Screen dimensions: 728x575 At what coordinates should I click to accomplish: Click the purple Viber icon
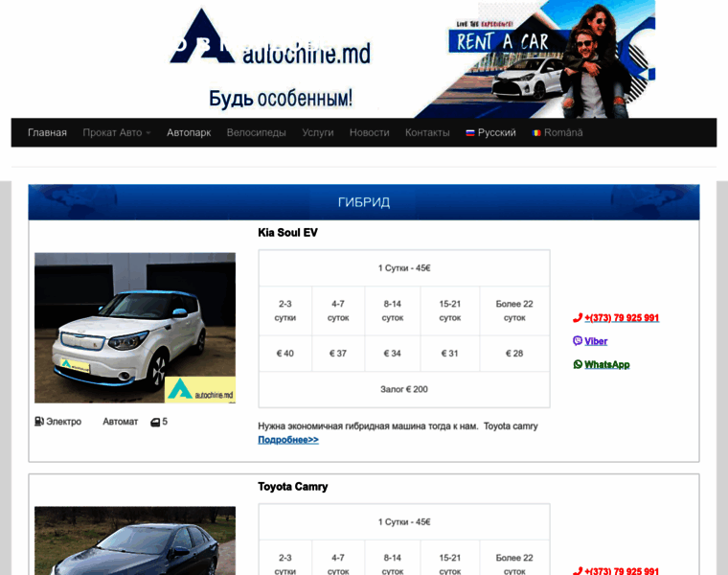(x=578, y=341)
